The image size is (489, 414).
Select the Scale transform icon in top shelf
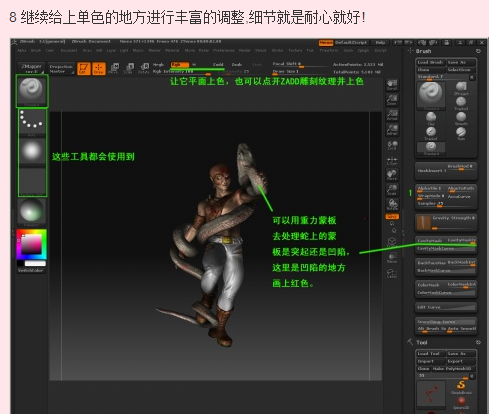(x=129, y=68)
